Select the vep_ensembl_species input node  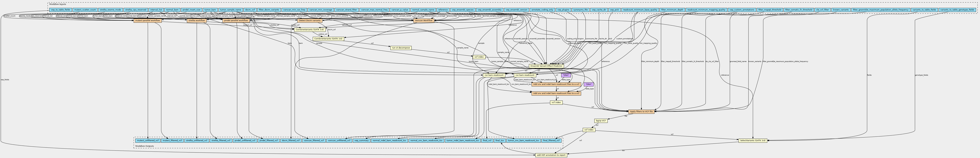click(463, 10)
